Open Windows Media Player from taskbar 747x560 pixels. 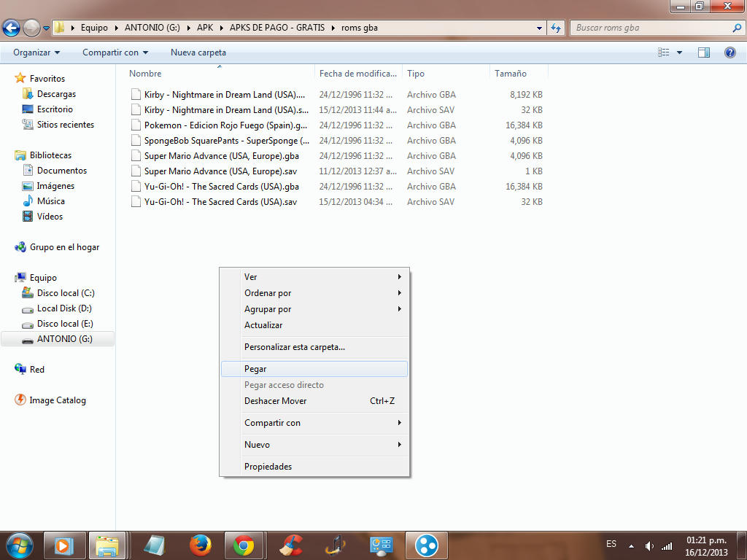pos(65,545)
